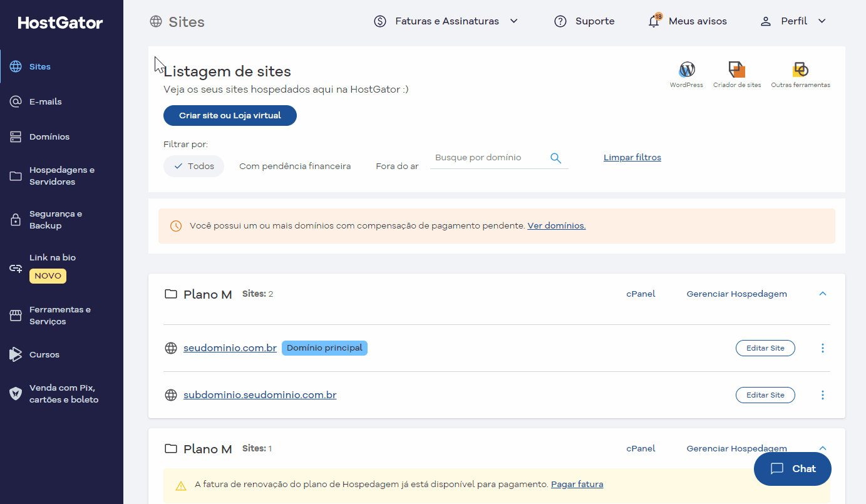
Task: Click the Sites globe icon in page header
Action: [156, 22]
